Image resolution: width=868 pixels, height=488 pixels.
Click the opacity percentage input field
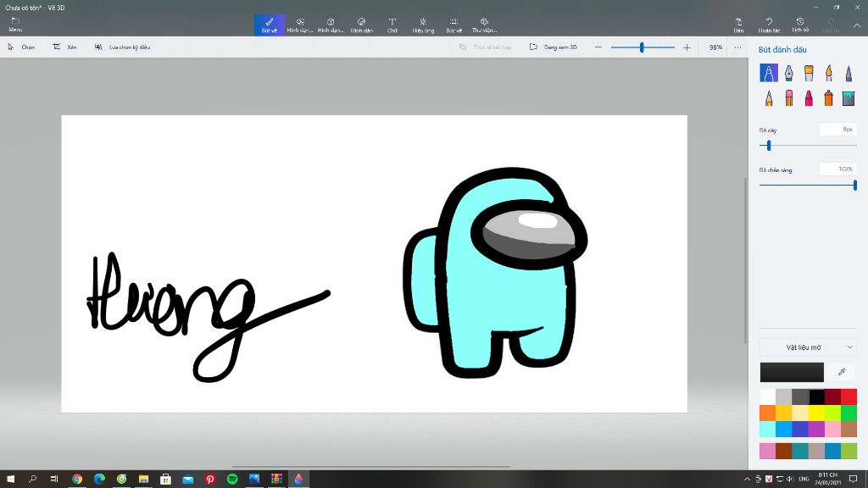point(838,169)
